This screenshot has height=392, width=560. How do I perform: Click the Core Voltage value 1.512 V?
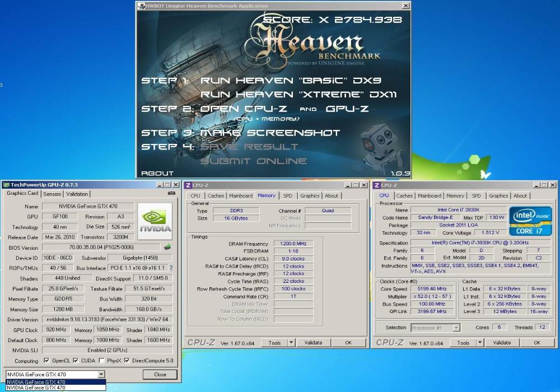tap(490, 232)
